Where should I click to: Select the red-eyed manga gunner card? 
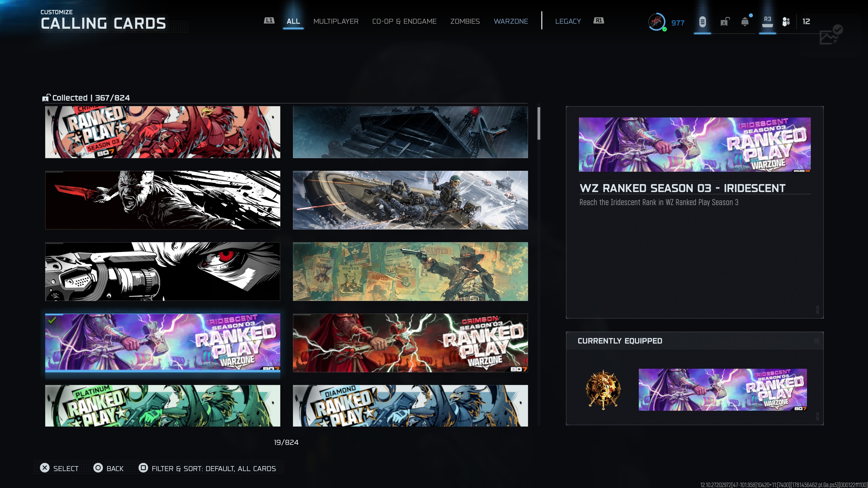pos(163,271)
